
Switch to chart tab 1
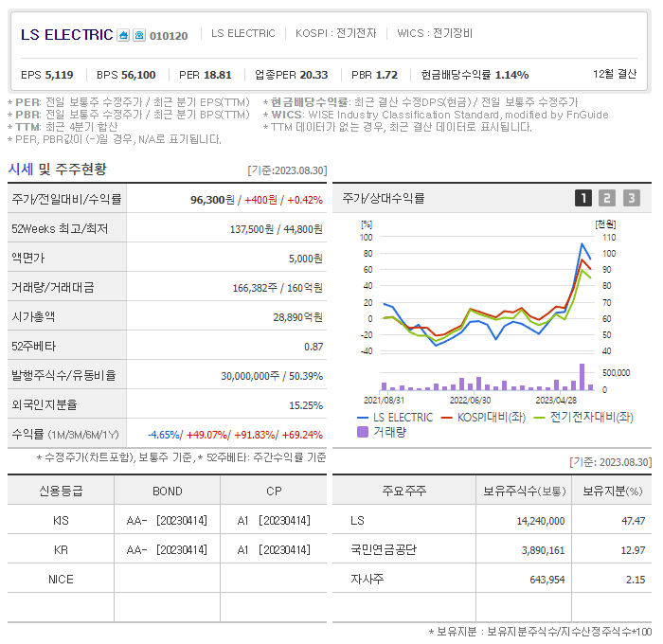coord(583,198)
